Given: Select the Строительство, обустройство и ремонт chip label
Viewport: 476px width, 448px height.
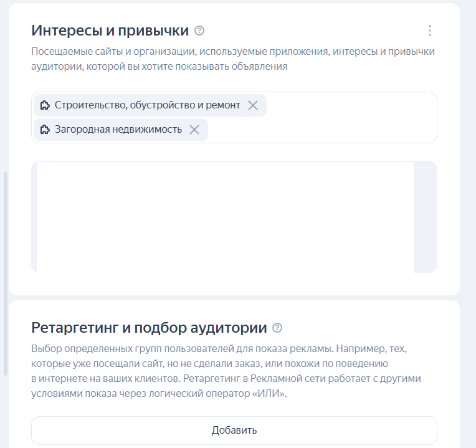Looking at the screenshot, I should pos(147,105).
